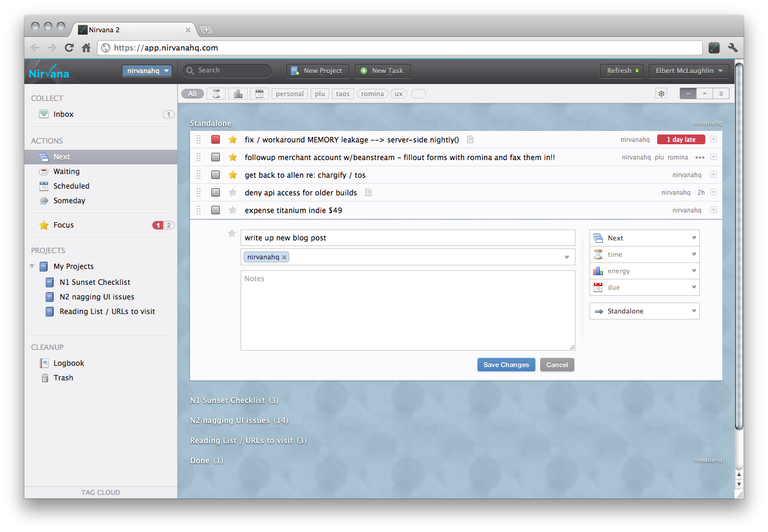Filter by the taos tag
The width and height of the screenshot is (768, 532).
(343, 94)
